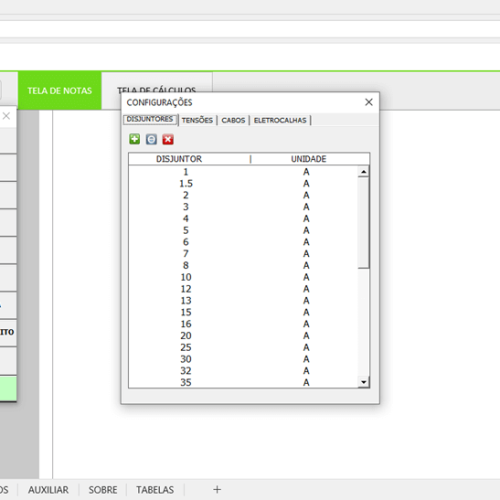Click the blue edit disjuntor icon

click(151, 139)
